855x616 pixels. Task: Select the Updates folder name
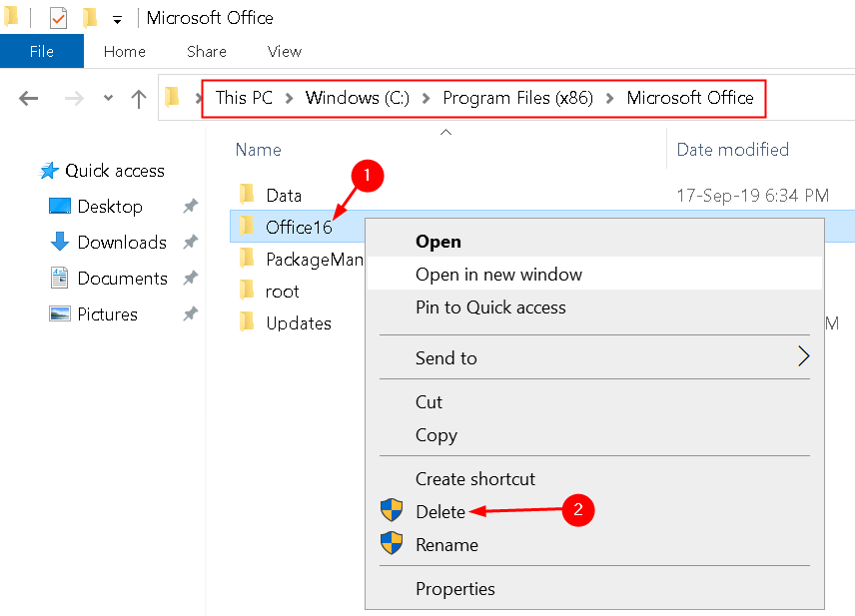click(x=299, y=323)
